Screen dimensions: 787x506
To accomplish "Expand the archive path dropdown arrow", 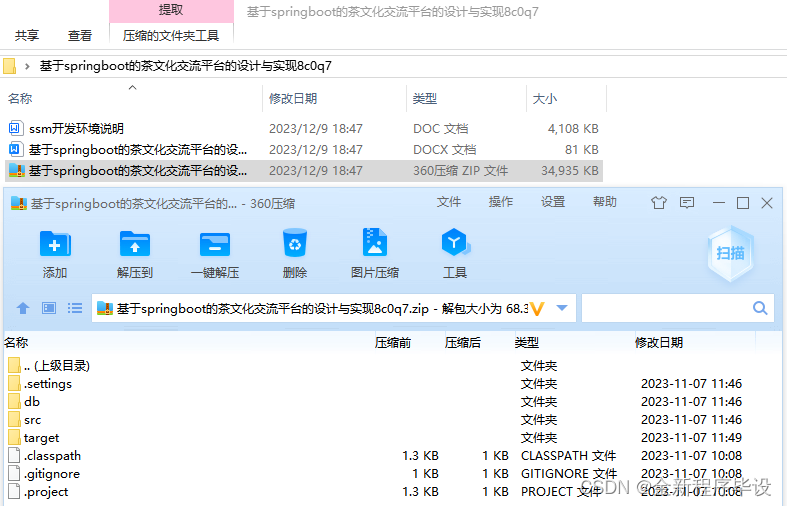I will pos(562,308).
